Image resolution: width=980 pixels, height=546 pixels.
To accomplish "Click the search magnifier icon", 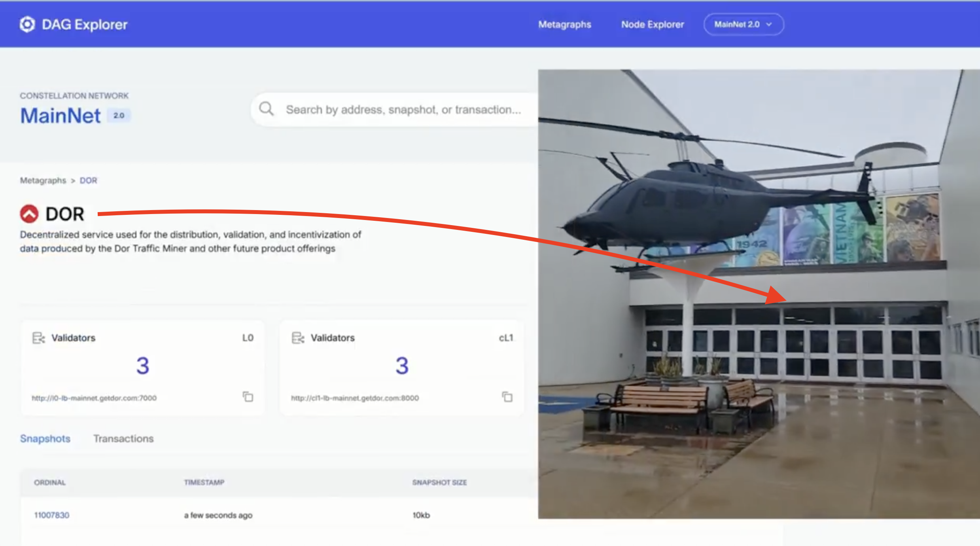I will click(267, 108).
